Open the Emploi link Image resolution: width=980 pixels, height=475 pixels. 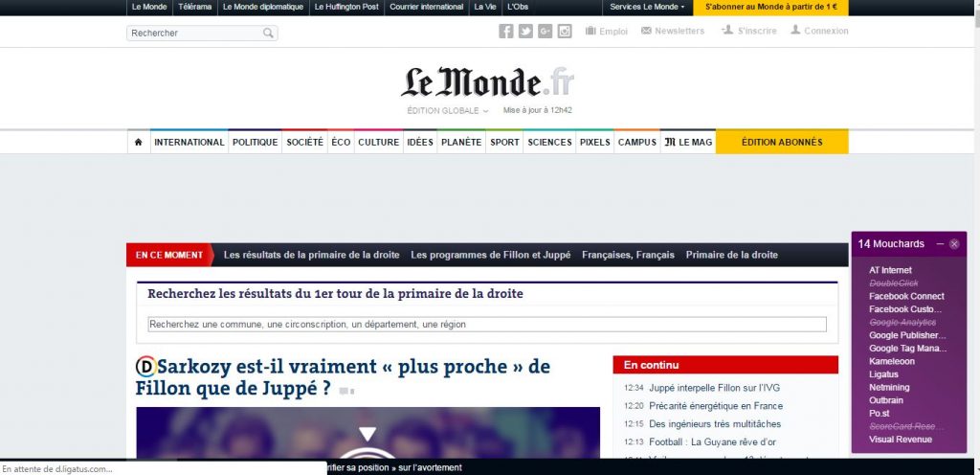pos(606,31)
